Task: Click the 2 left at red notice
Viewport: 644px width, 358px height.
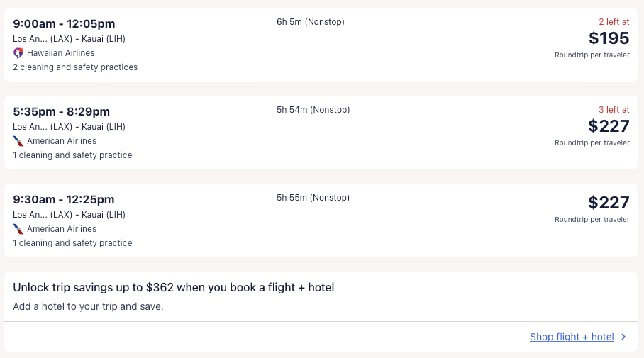Action: coord(613,22)
